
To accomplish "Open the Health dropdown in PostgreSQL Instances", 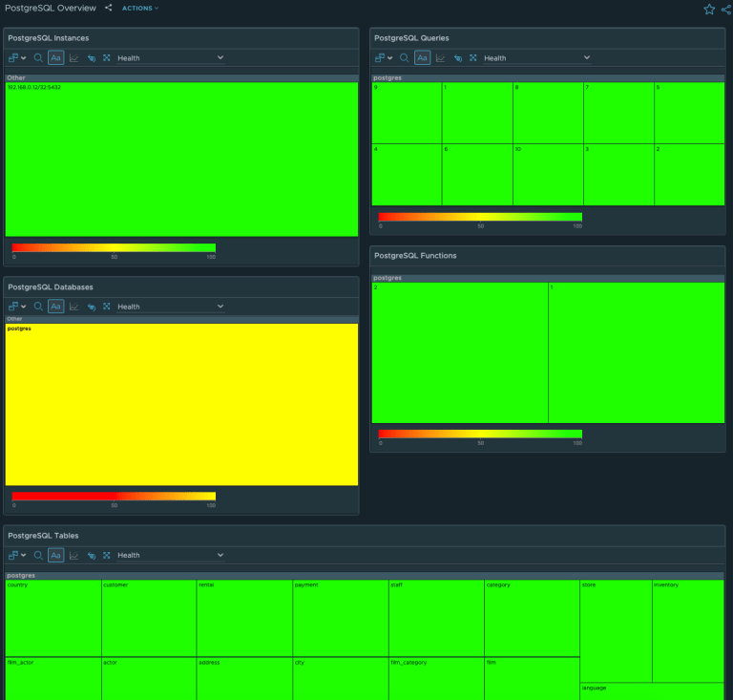I will (170, 58).
